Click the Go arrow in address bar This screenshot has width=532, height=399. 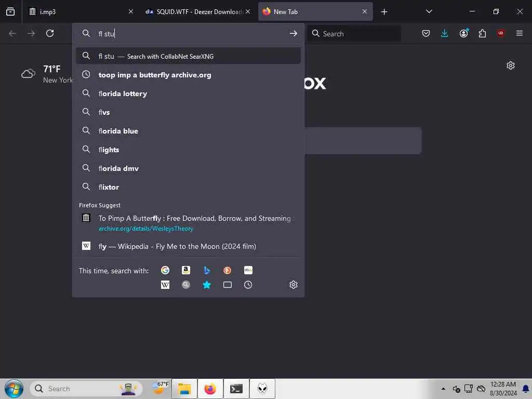pos(294,33)
